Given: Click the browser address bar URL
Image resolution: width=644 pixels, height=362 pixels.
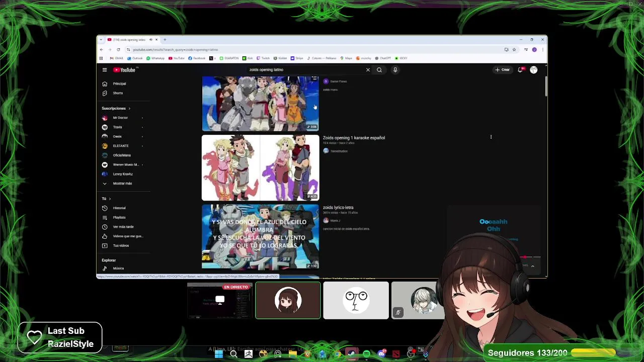Looking at the screenshot, I should pos(176,50).
